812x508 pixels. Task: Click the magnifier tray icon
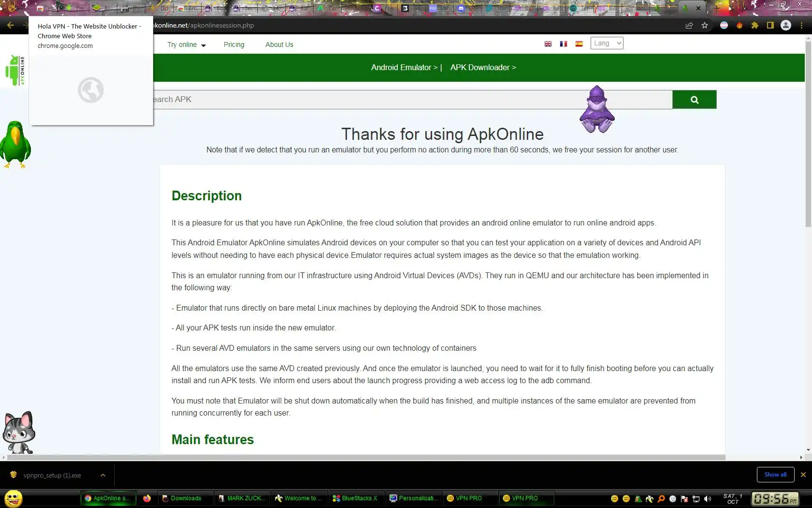[x=661, y=499]
